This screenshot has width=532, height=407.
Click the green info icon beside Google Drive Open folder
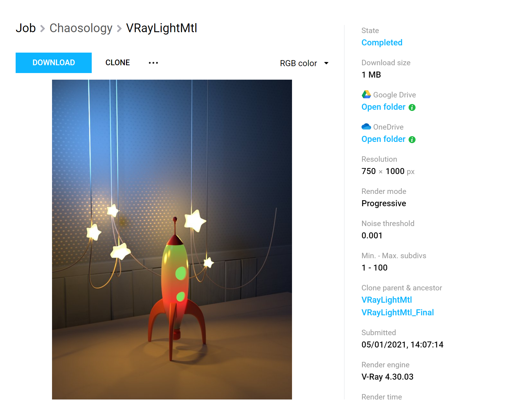tap(412, 107)
